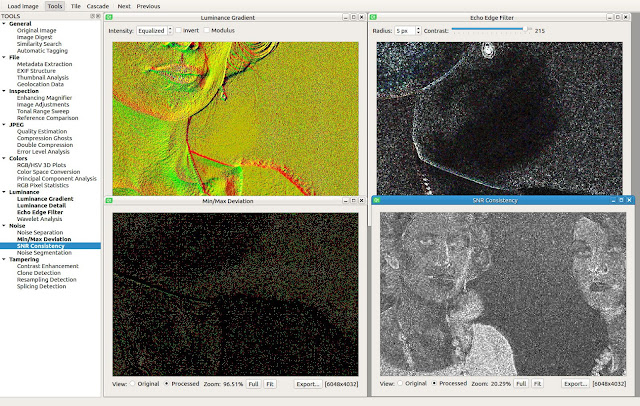Open the Noise Segmentation tool
640x406 pixels.
[44, 253]
